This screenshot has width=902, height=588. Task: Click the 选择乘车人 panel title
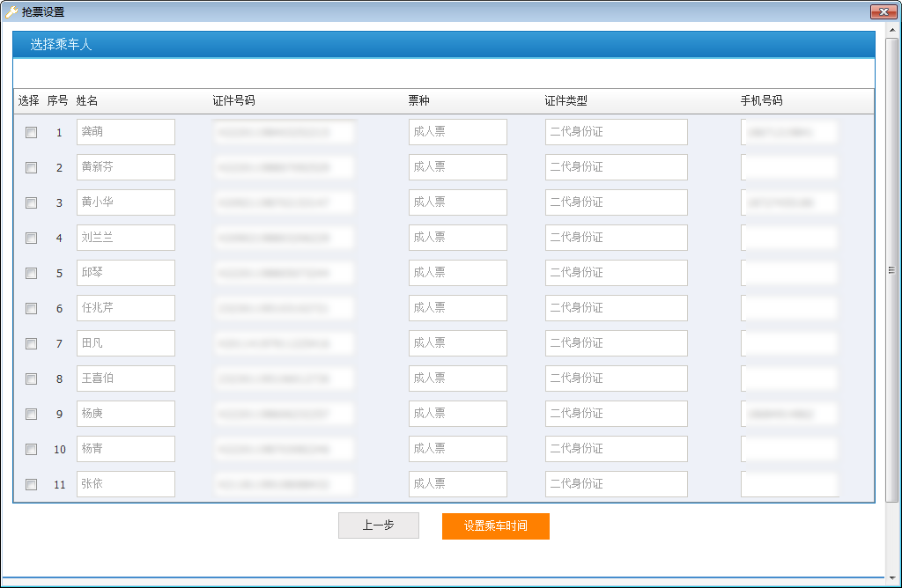coord(61,44)
